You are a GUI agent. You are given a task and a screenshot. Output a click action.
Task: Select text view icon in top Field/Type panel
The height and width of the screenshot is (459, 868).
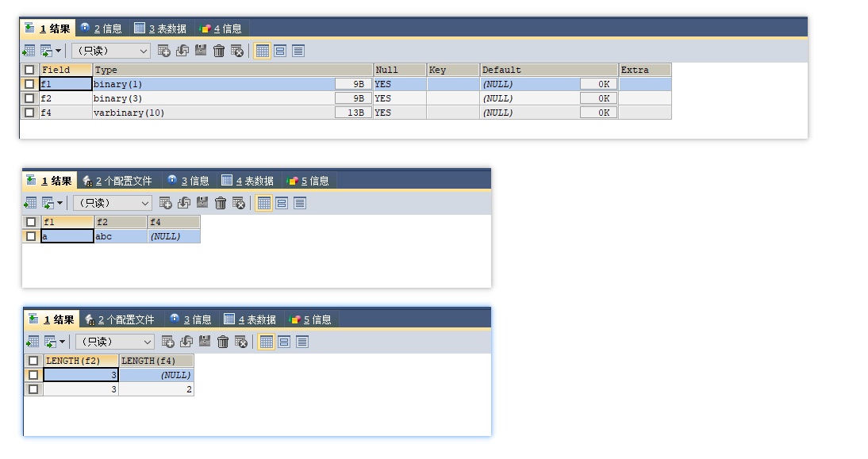click(298, 51)
